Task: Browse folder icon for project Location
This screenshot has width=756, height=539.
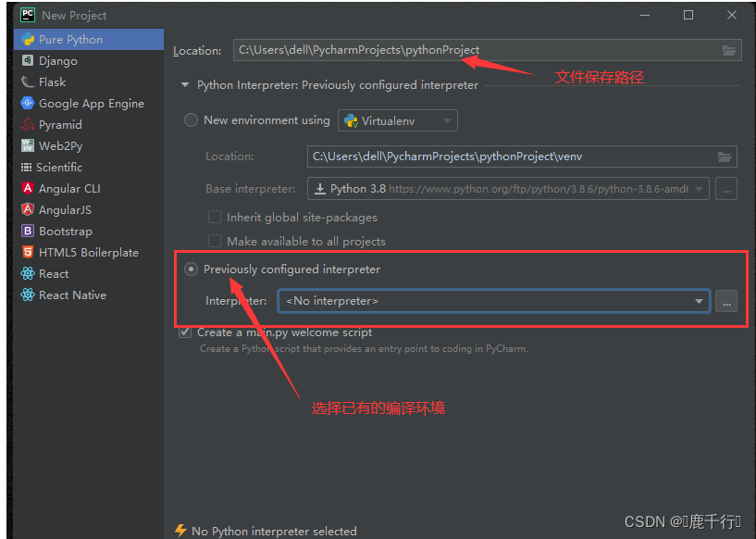Action: [x=729, y=50]
